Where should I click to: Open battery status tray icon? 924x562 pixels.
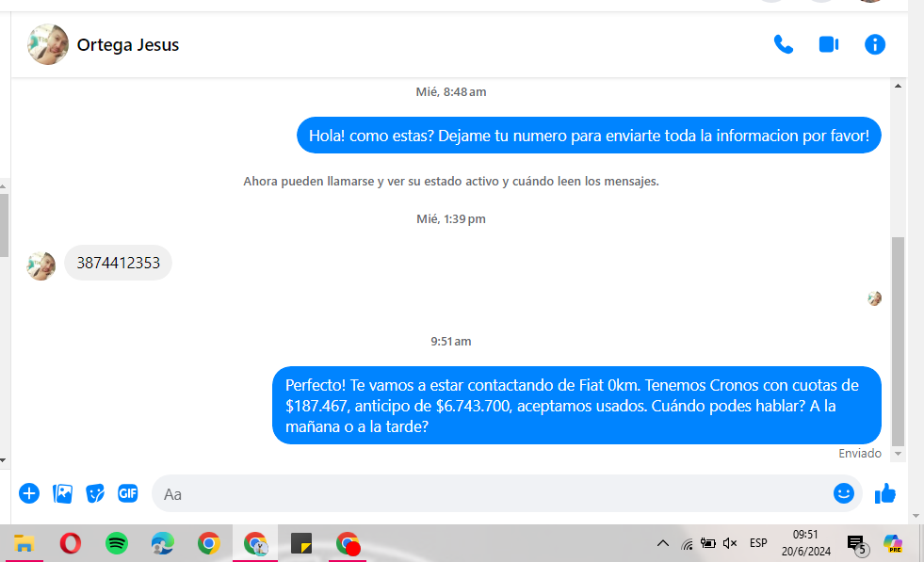[707, 543]
